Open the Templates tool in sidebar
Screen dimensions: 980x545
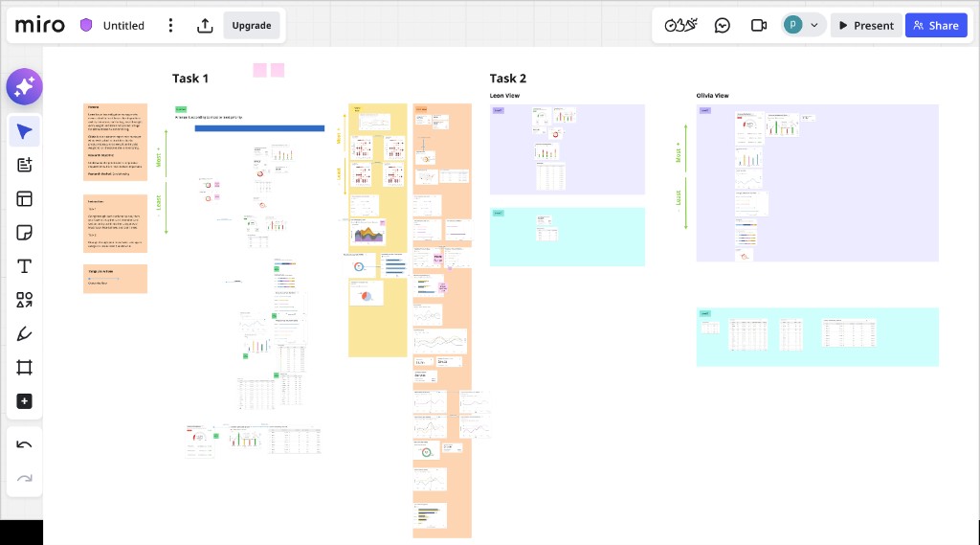coord(24,165)
